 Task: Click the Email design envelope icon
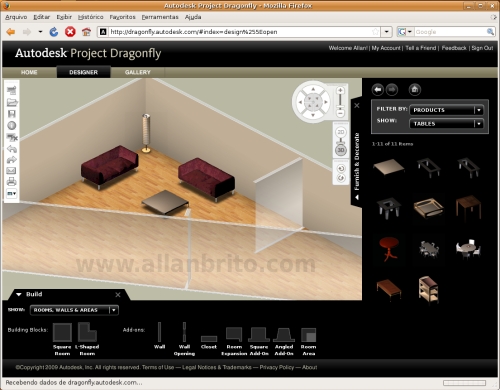11,171
